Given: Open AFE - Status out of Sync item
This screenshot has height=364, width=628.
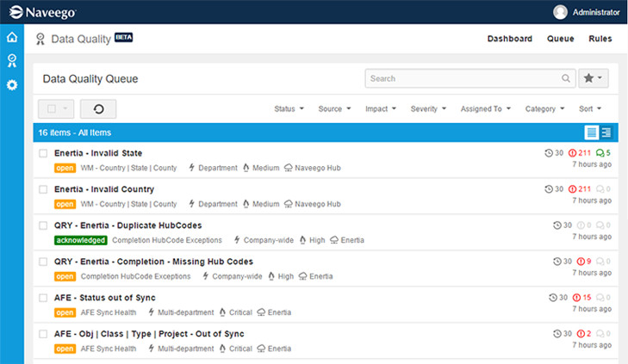Looking at the screenshot, I should (104, 298).
